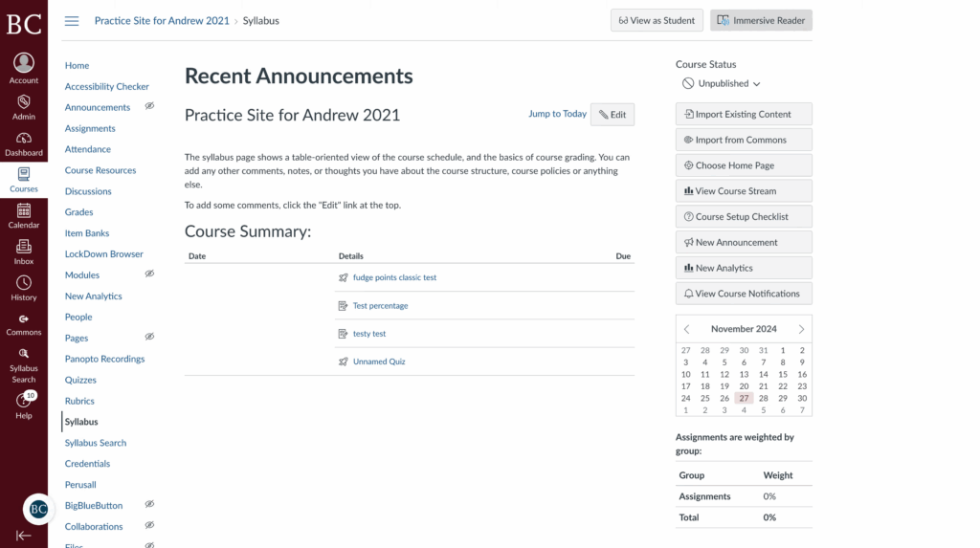Click the Unpublished status circle icon
The image size is (980, 548).
(688, 83)
